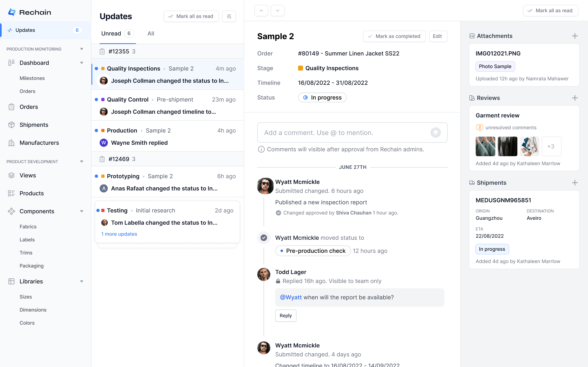The height and width of the screenshot is (367, 588).
Task: Toggle the In progress status pill
Action: click(x=322, y=98)
